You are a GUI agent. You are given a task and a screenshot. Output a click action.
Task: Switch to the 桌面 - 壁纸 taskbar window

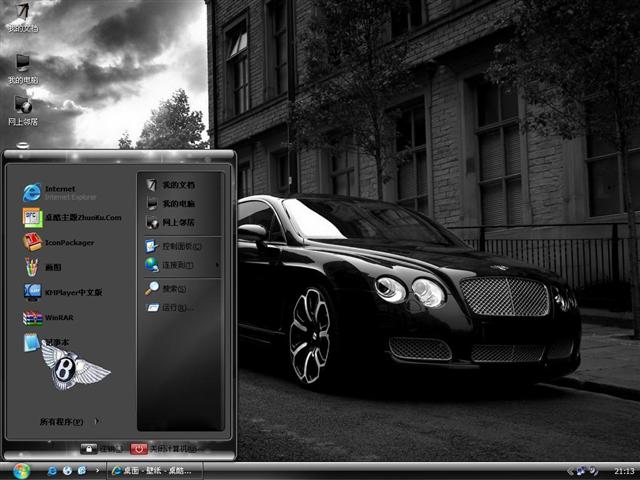click(156, 470)
